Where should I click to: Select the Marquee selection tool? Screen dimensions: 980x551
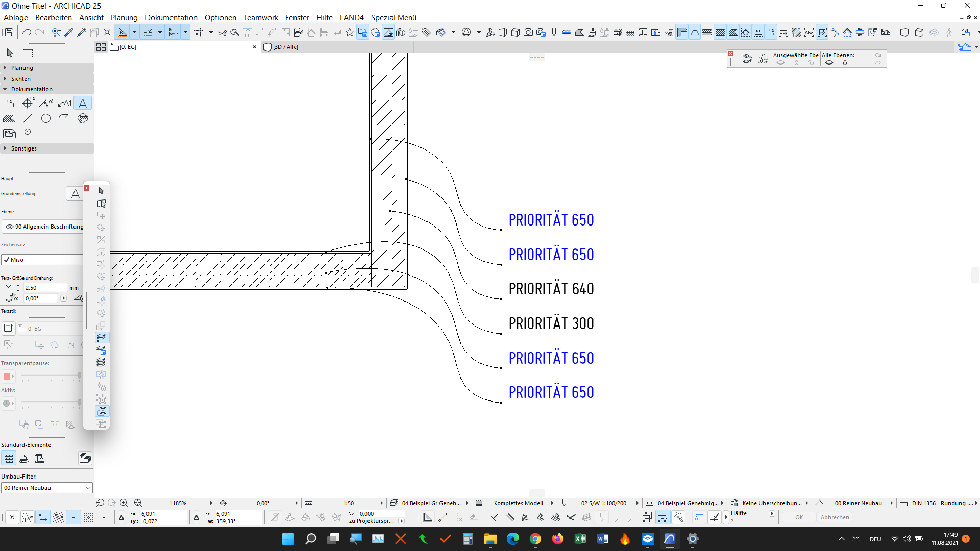pyautogui.click(x=28, y=53)
